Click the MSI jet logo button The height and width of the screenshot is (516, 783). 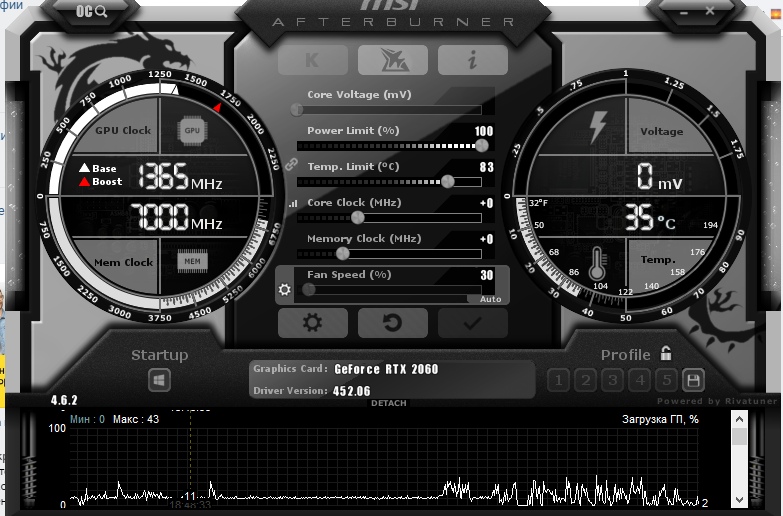pyautogui.click(x=393, y=60)
